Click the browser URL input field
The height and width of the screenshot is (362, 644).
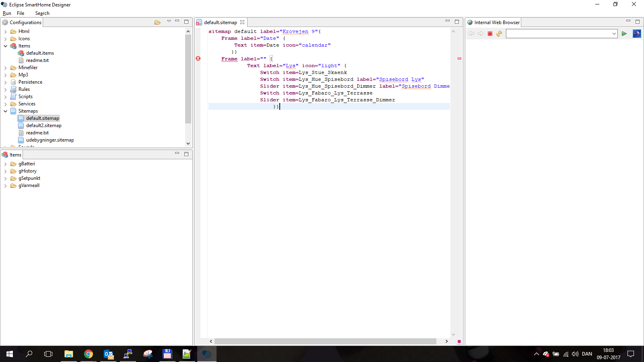click(x=558, y=34)
